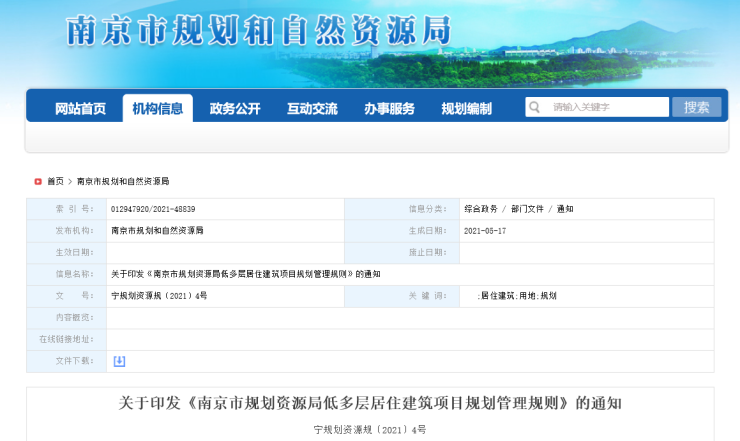Click the file download icon
The width and height of the screenshot is (740, 441).
pyautogui.click(x=119, y=361)
